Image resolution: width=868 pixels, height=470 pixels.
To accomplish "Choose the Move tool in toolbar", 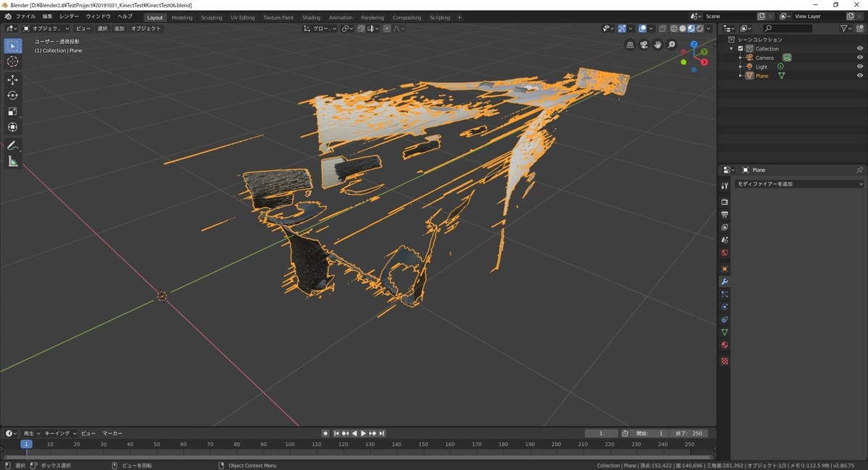I will pos(12,80).
